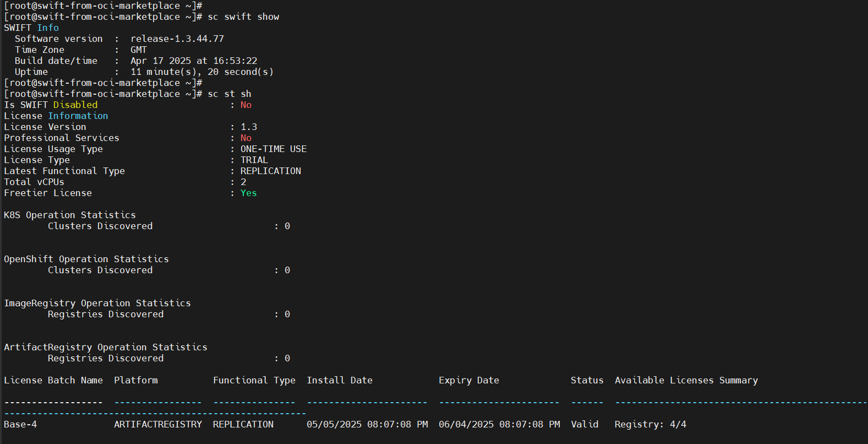The image size is (868, 444).
Task: Click the Total vCPUs value 2
Action: [x=243, y=182]
